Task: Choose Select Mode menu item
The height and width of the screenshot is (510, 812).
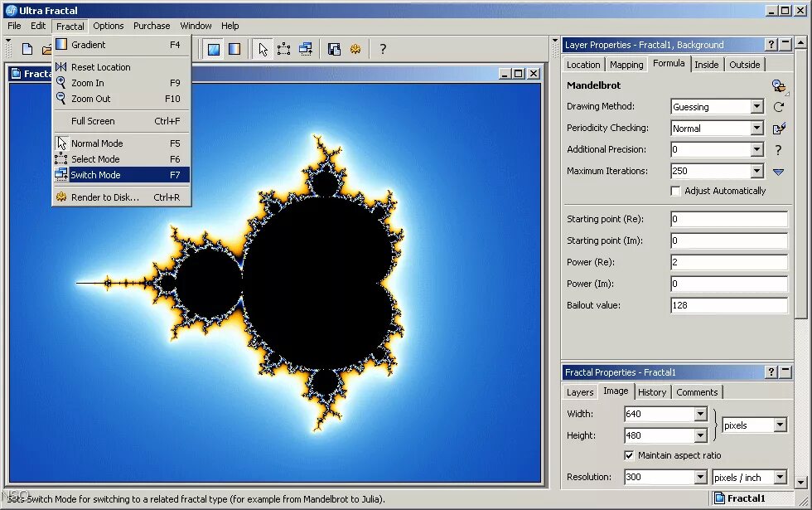Action: (122, 159)
